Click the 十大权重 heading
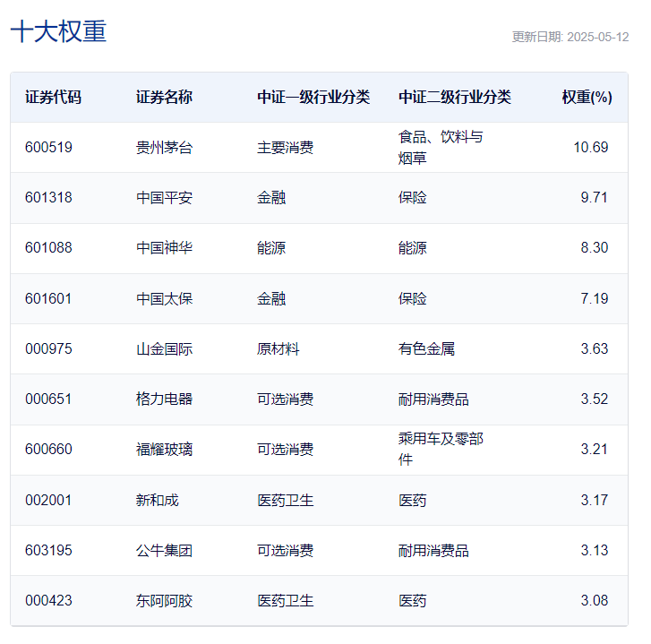 pyautogui.click(x=58, y=31)
